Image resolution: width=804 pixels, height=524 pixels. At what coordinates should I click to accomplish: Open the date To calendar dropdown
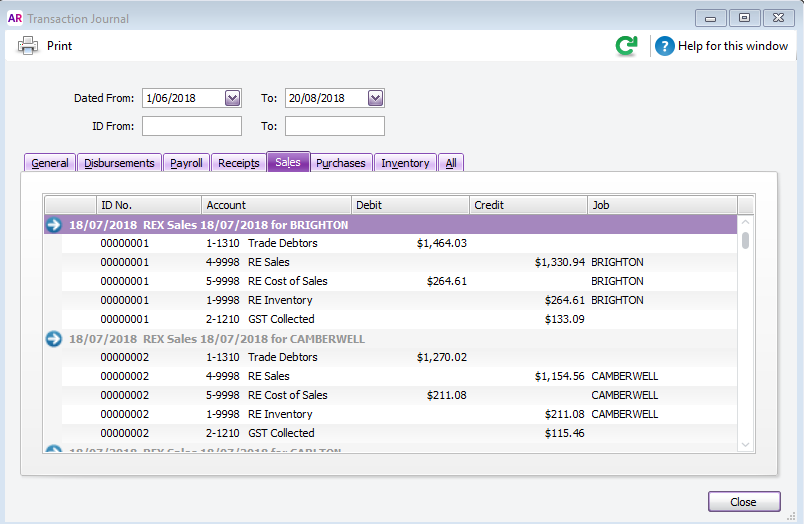pyautogui.click(x=375, y=98)
